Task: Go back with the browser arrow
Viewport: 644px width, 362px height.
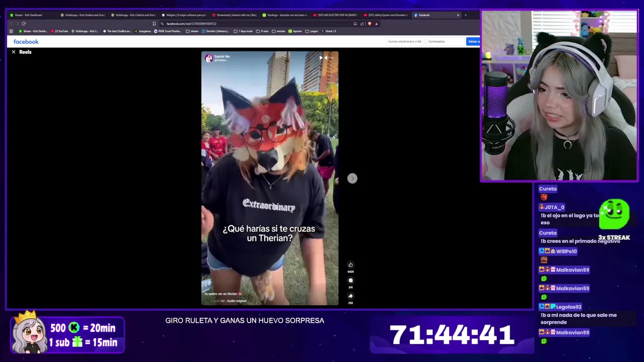Action: tap(11, 24)
